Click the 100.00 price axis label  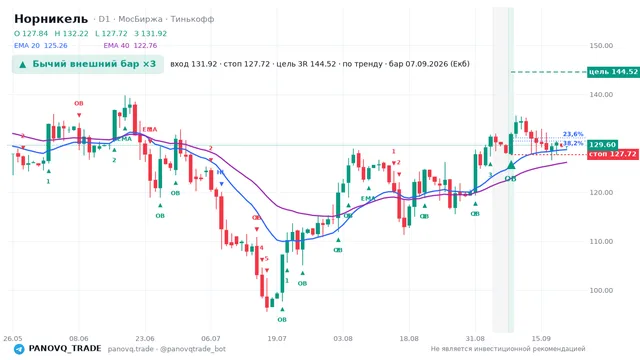pyautogui.click(x=601, y=291)
